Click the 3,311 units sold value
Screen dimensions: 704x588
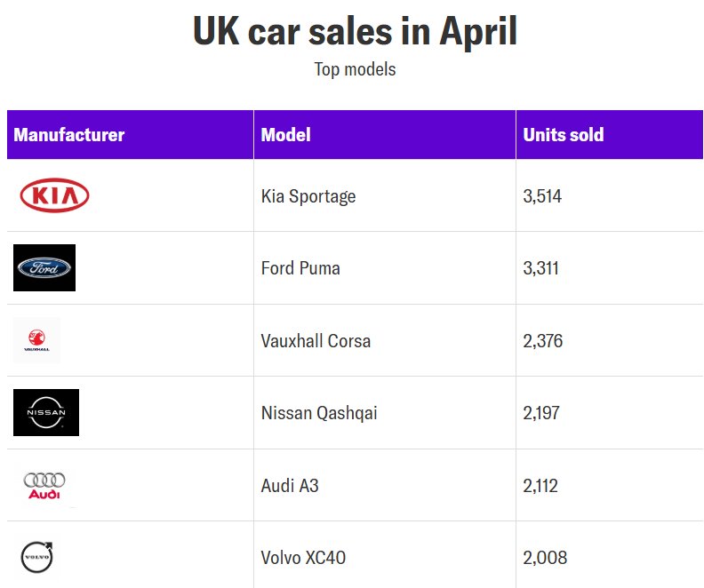(x=541, y=268)
